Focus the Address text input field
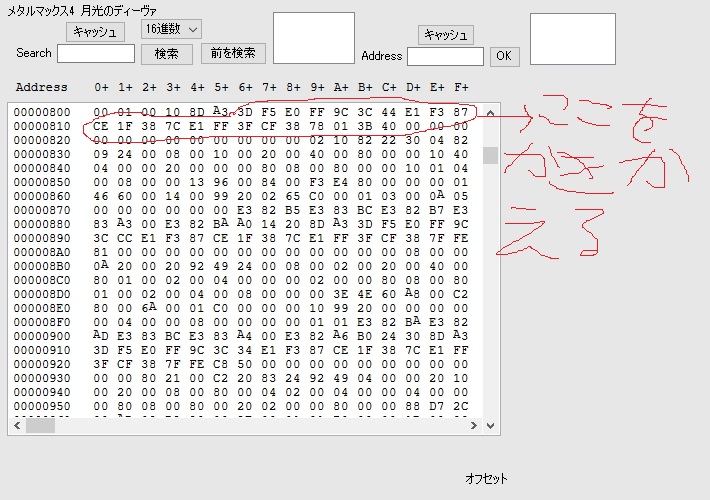This screenshot has width=710, height=500. tap(445, 56)
